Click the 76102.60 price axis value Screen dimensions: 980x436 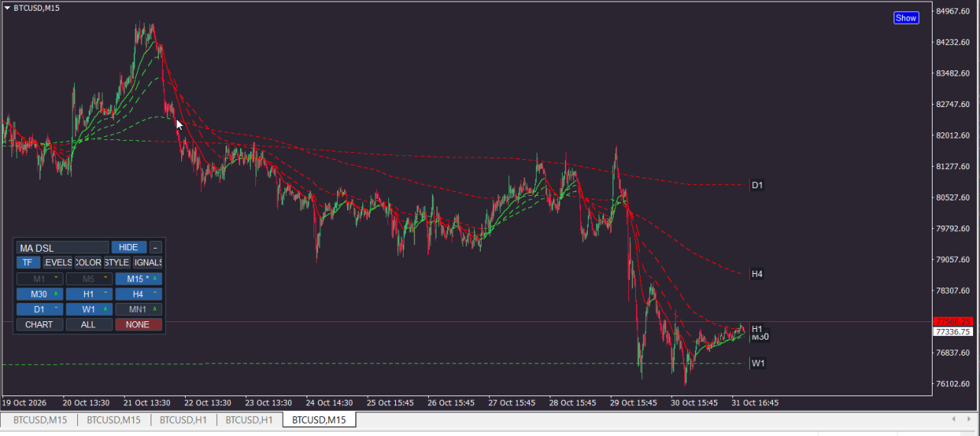click(x=952, y=384)
